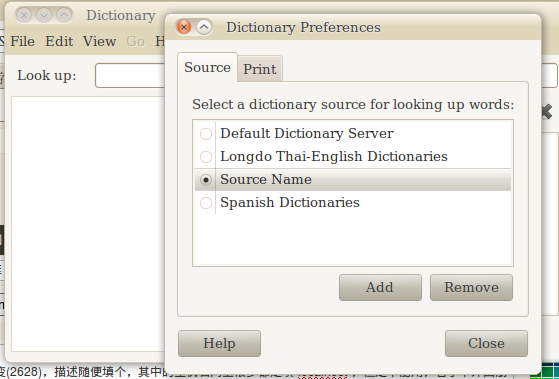Viewport: 559px width, 379px height.
Task: Maximize the main Dictionary window
Action: pos(64,15)
